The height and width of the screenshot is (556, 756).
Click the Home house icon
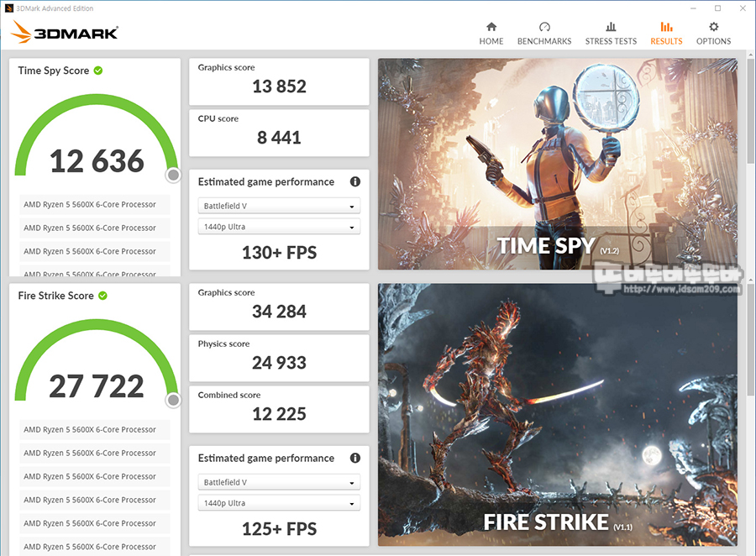[491, 27]
